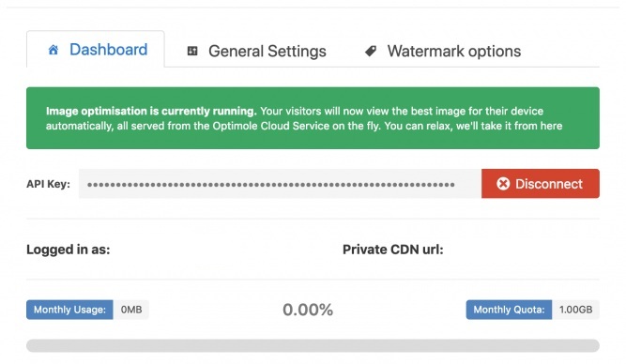
Task: Click the API Key label
Action: click(x=48, y=184)
